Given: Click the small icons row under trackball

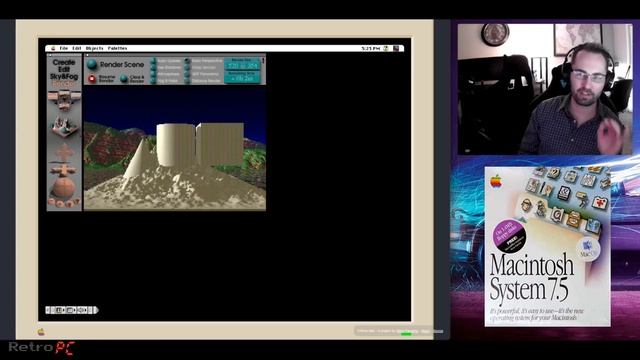Looking at the screenshot, I should 64,202.
